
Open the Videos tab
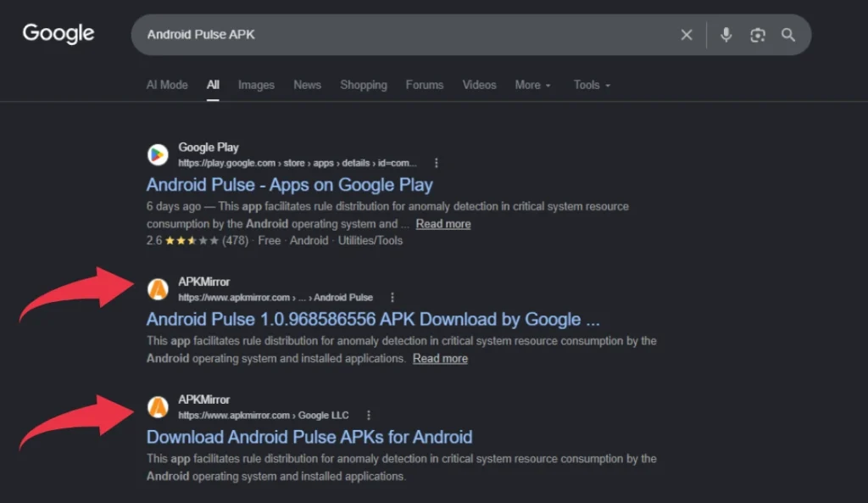pyautogui.click(x=480, y=85)
